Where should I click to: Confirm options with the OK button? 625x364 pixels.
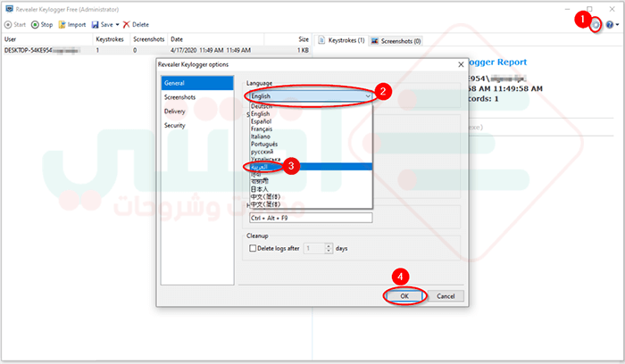(x=404, y=296)
